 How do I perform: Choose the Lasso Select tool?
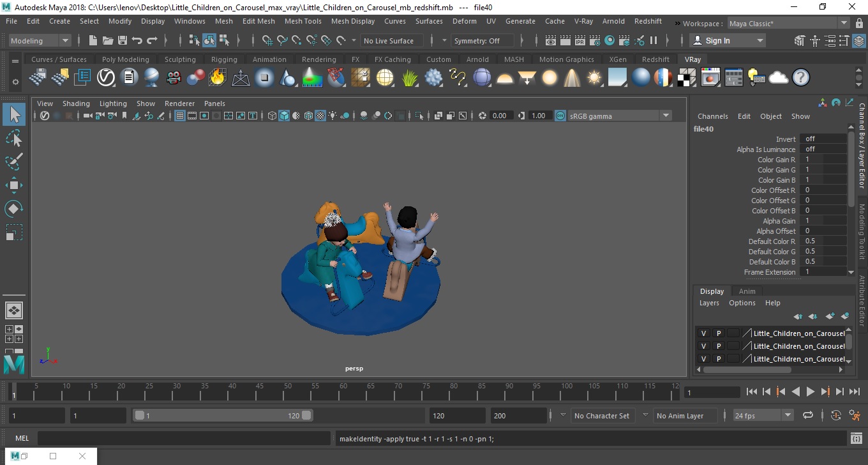(14, 138)
